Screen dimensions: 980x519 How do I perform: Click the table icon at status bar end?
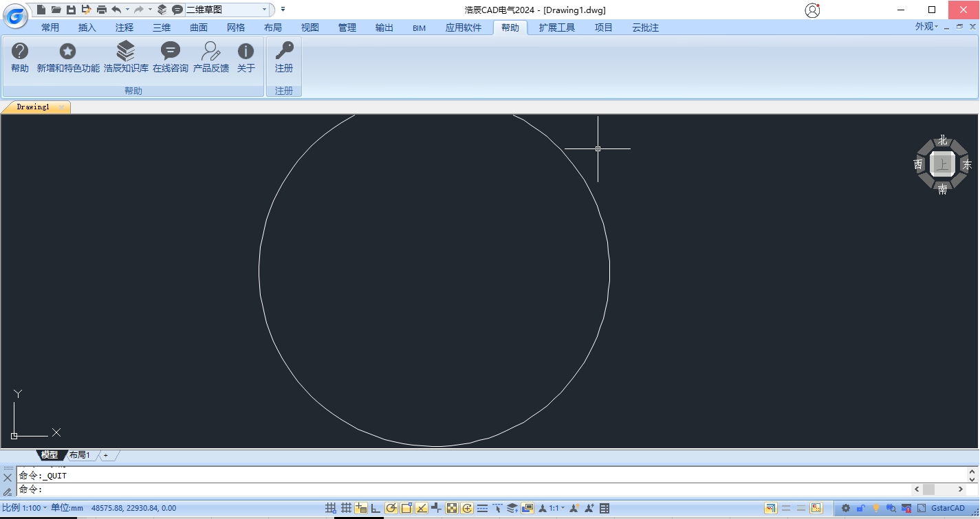tap(605, 508)
